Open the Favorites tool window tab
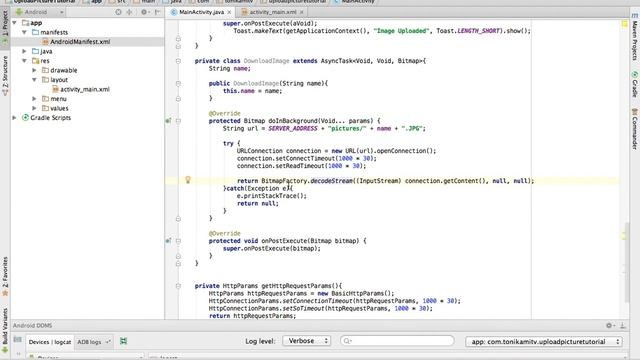This screenshot has height=360, width=640. 5,276
